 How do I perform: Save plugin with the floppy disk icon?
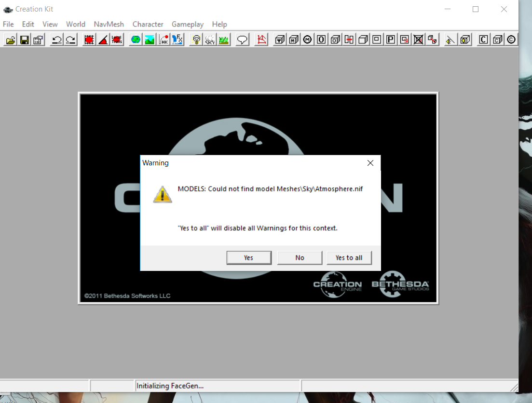pos(25,40)
